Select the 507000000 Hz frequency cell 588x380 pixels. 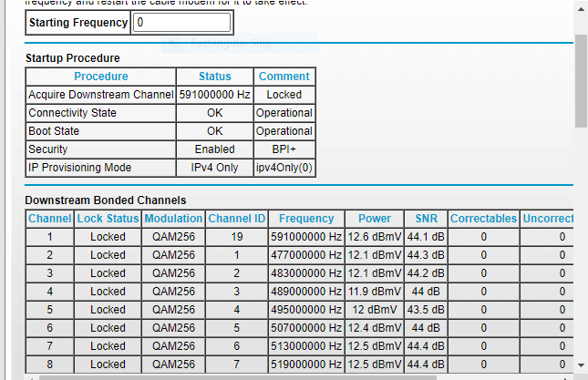pyautogui.click(x=306, y=328)
